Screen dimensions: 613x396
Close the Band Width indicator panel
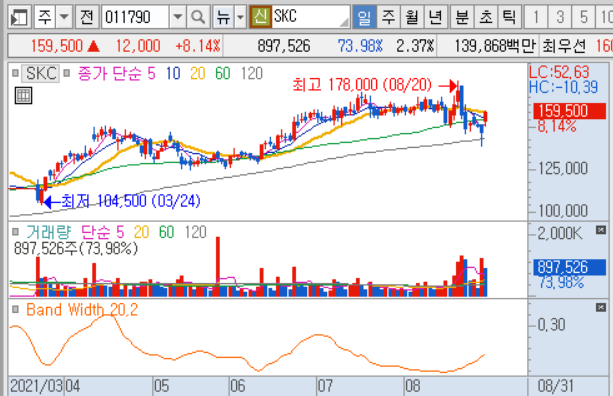601,308
